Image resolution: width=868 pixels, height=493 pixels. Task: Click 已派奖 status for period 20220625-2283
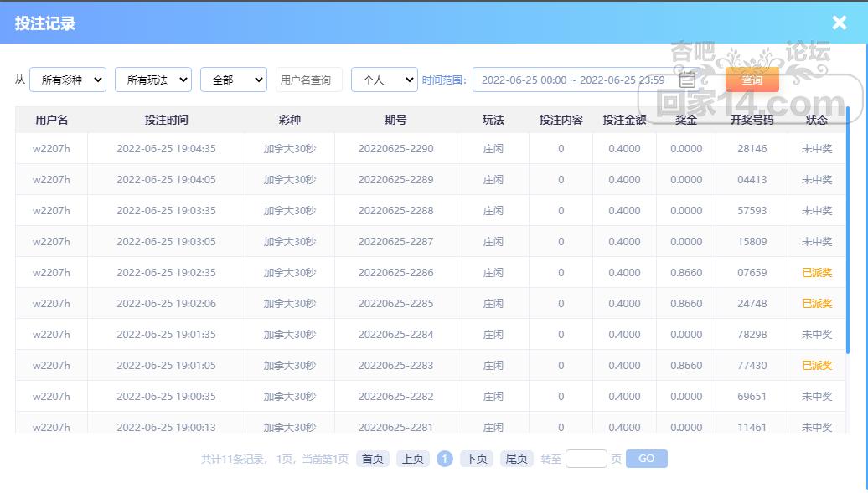point(816,366)
